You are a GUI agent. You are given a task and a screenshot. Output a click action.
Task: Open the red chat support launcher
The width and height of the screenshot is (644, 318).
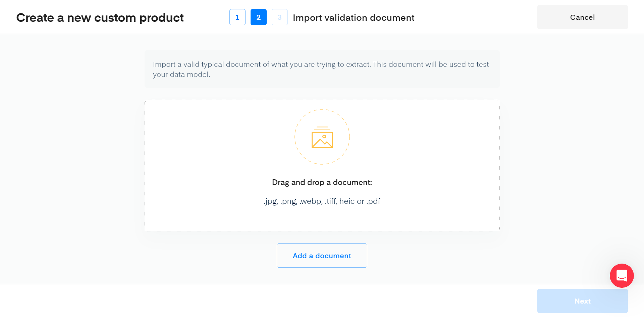[x=622, y=276]
